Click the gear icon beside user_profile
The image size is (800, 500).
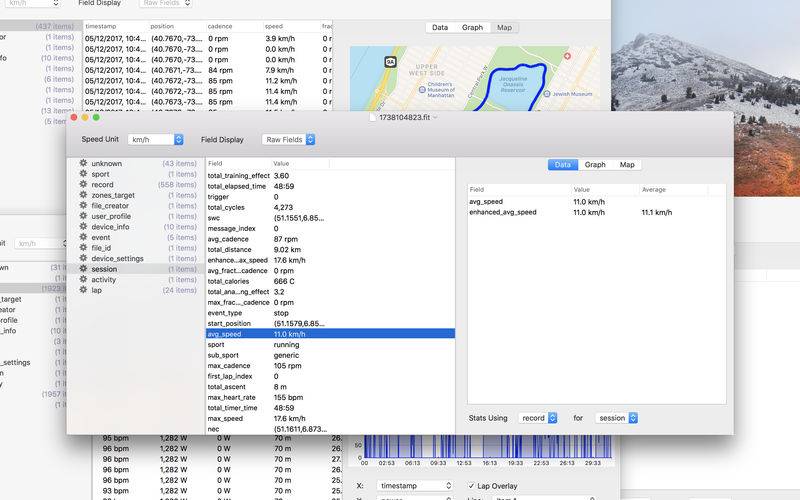coord(83,216)
